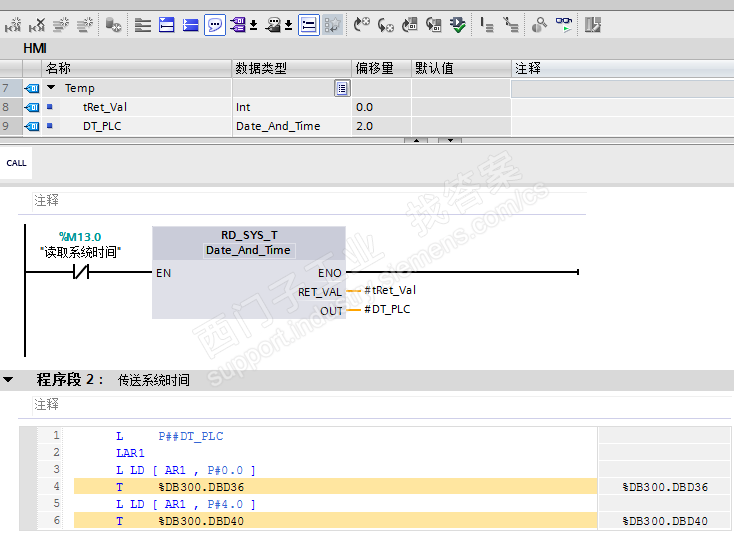The image size is (734, 536).
Task: Click the database reset start values icon
Action: (x=113, y=25)
